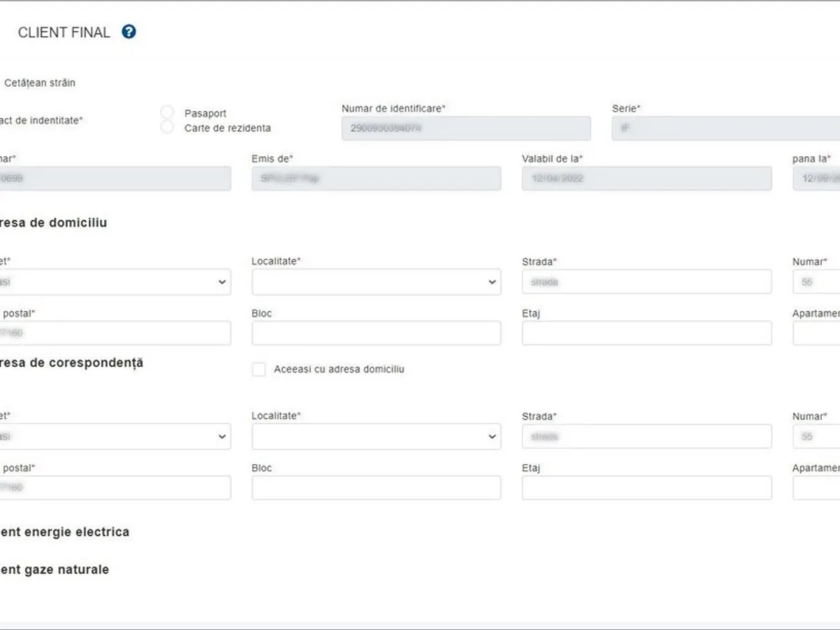Focus the Emis de field
This screenshot has height=630, width=840.
click(x=376, y=178)
